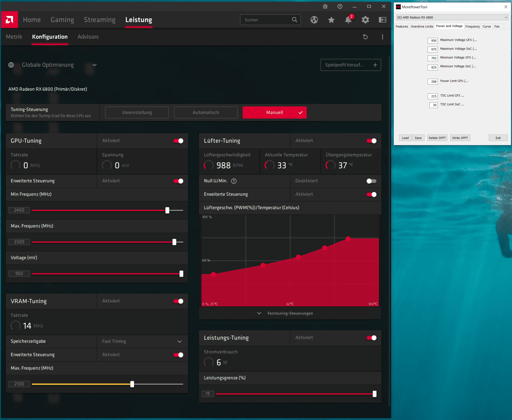Viewport: 512px width, 420px height.
Task: Click the reset undo arrow icon
Action: [365, 37]
